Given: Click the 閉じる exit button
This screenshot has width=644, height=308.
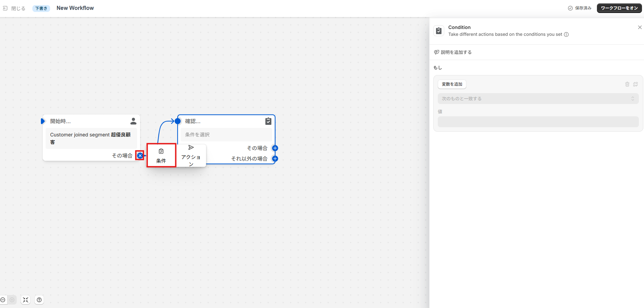Looking at the screenshot, I should coord(14,8).
